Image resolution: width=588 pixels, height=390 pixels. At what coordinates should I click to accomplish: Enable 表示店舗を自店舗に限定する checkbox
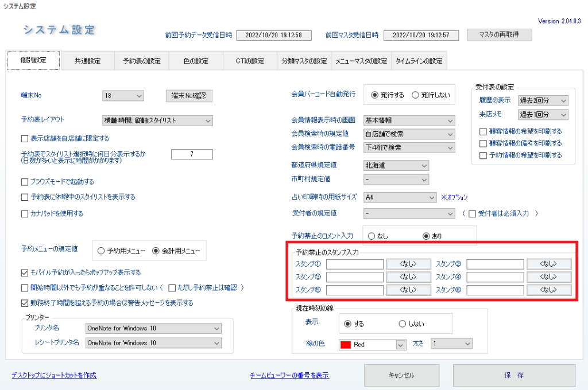[x=24, y=138]
